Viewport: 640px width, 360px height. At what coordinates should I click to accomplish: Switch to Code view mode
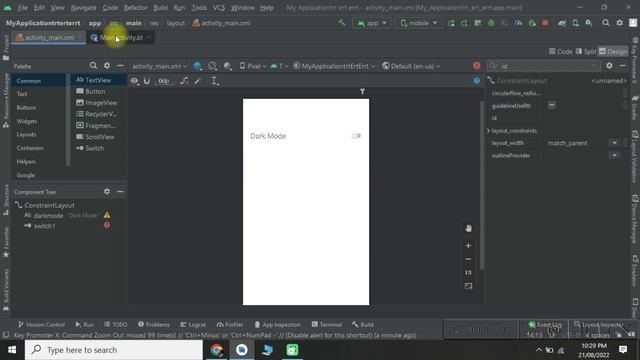pos(560,51)
